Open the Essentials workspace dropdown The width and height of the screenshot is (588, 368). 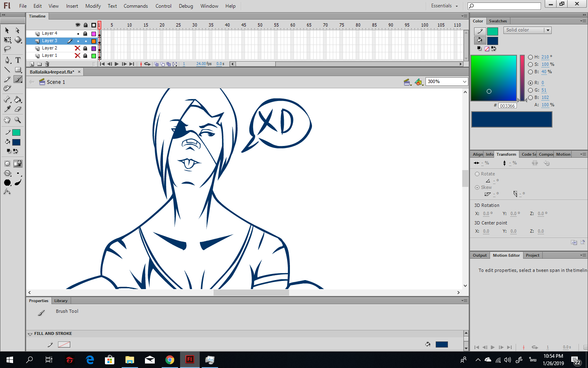point(445,6)
